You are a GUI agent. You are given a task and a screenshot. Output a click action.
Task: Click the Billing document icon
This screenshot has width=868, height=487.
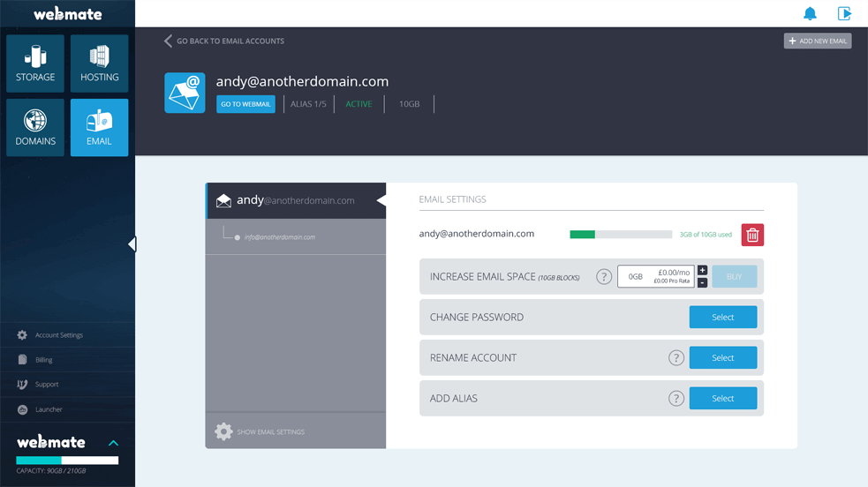click(x=22, y=359)
